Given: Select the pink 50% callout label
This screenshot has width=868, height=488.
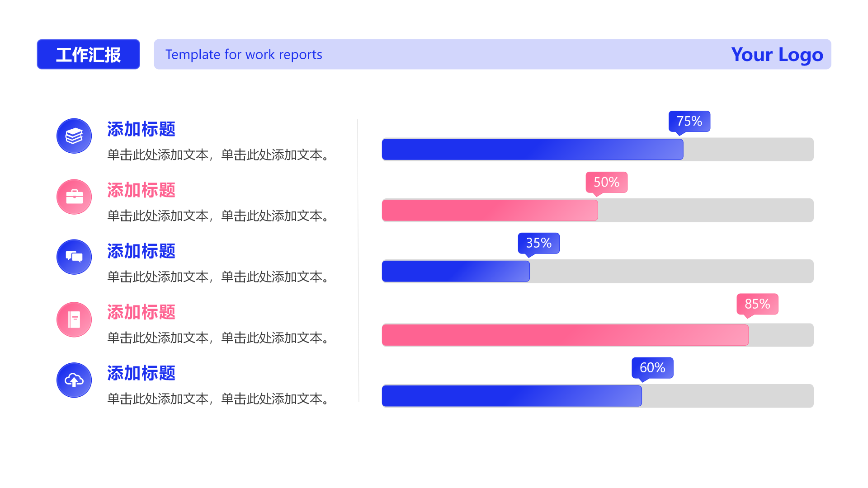Looking at the screenshot, I should (606, 182).
